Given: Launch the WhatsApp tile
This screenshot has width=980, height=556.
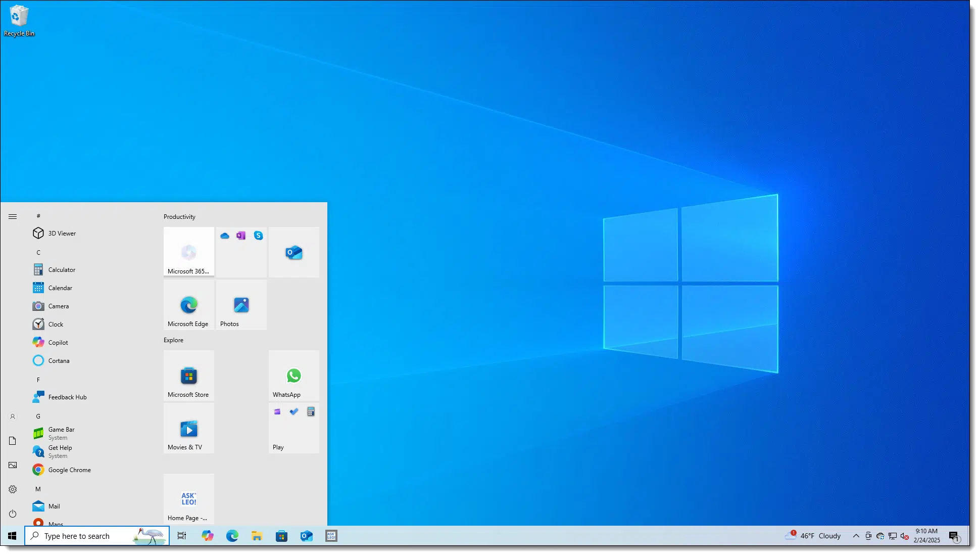Looking at the screenshot, I should pos(294,376).
